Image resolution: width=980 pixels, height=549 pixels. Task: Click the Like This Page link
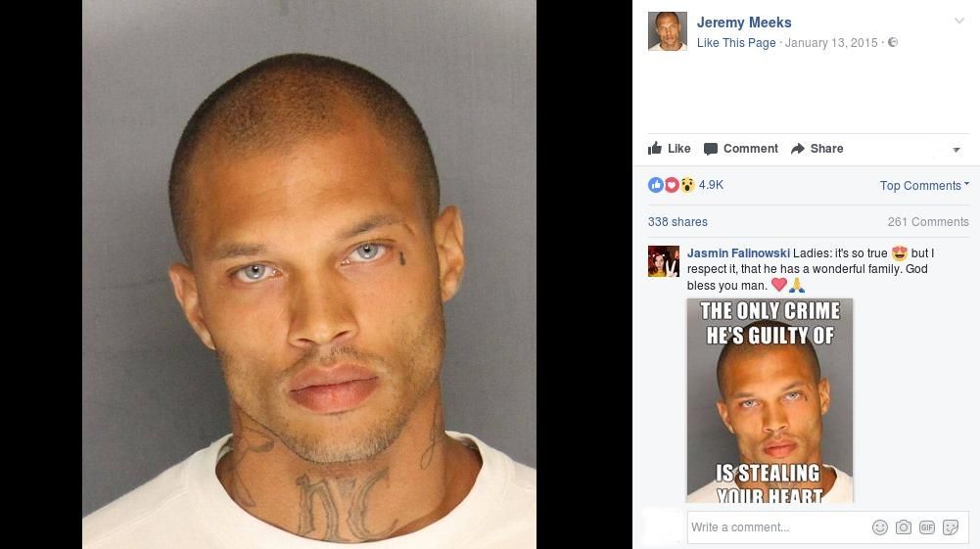click(736, 42)
